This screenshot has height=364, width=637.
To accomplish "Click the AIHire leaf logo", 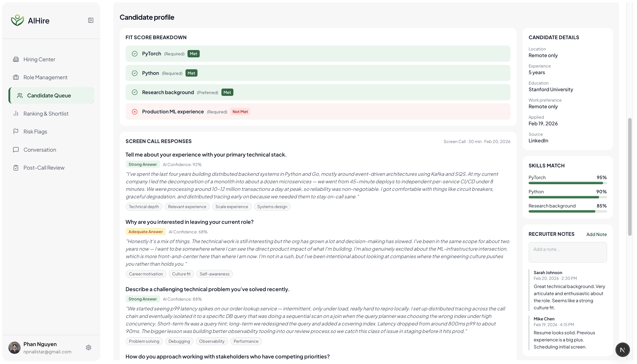I will (x=17, y=20).
